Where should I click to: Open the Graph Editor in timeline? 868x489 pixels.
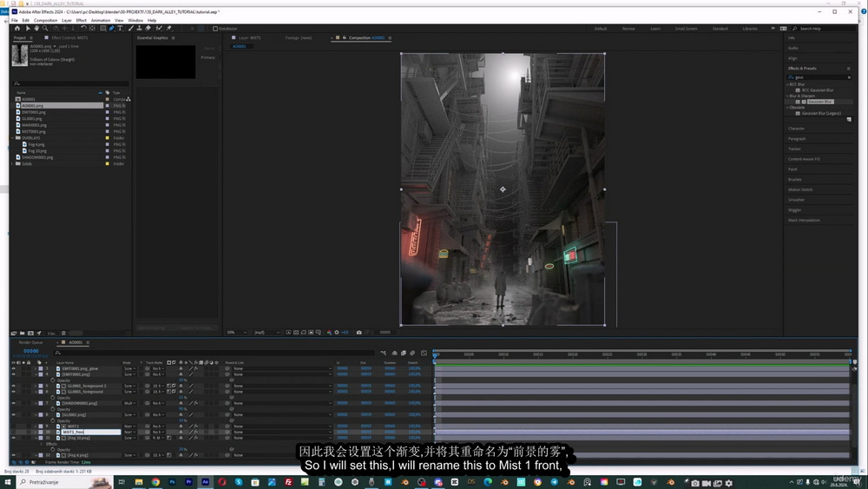(424, 353)
